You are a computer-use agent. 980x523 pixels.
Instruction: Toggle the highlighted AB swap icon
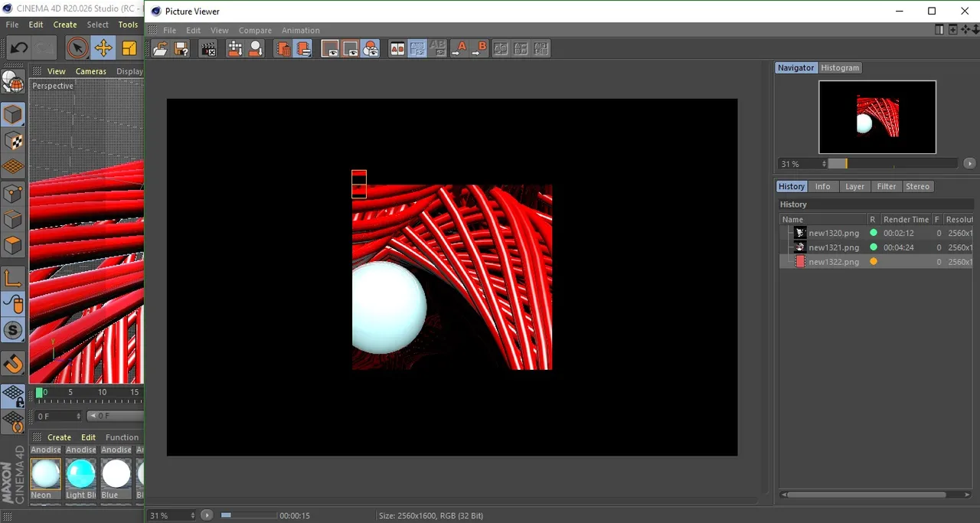point(417,48)
